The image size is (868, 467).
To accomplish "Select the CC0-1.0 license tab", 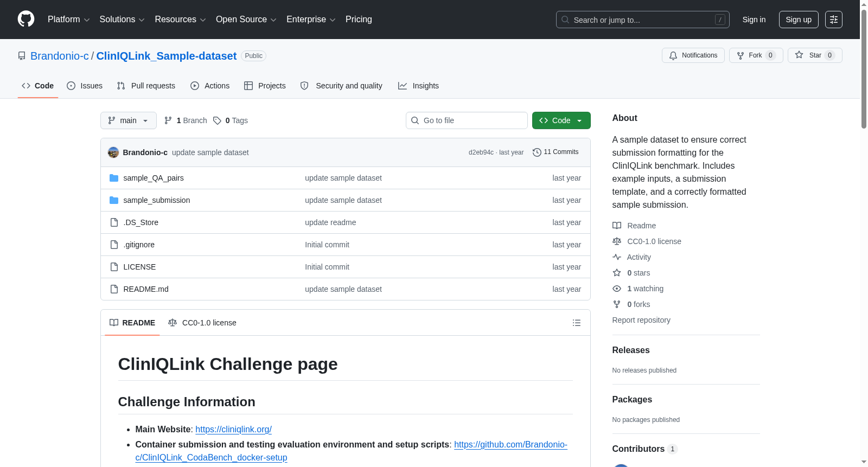I will click(x=202, y=323).
